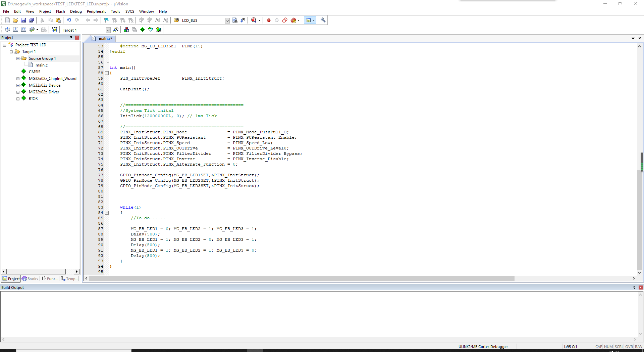Click the Redo arrow icon
The width and height of the screenshot is (644, 352).
[77, 20]
